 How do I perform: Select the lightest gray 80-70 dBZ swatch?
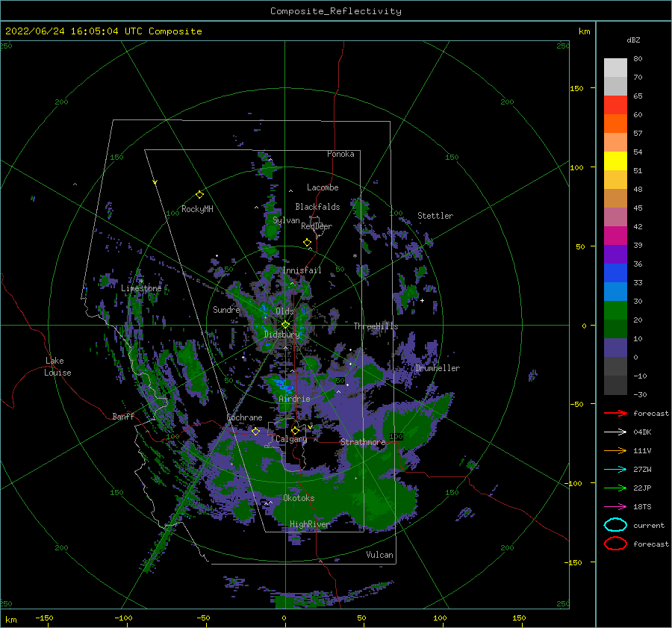coord(615,68)
